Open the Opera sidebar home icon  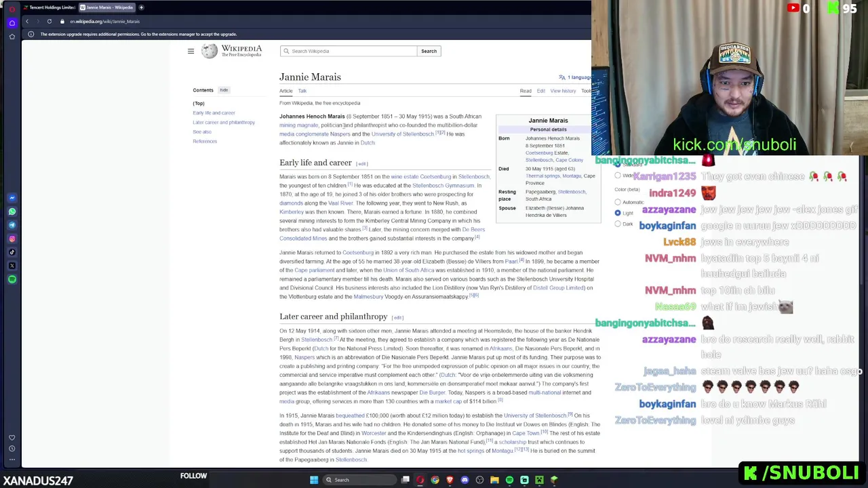(x=12, y=22)
